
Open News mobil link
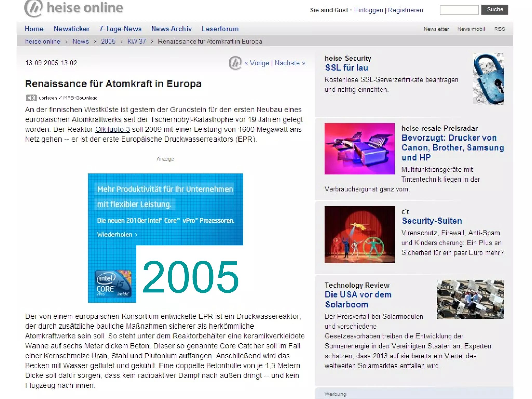tap(471, 29)
